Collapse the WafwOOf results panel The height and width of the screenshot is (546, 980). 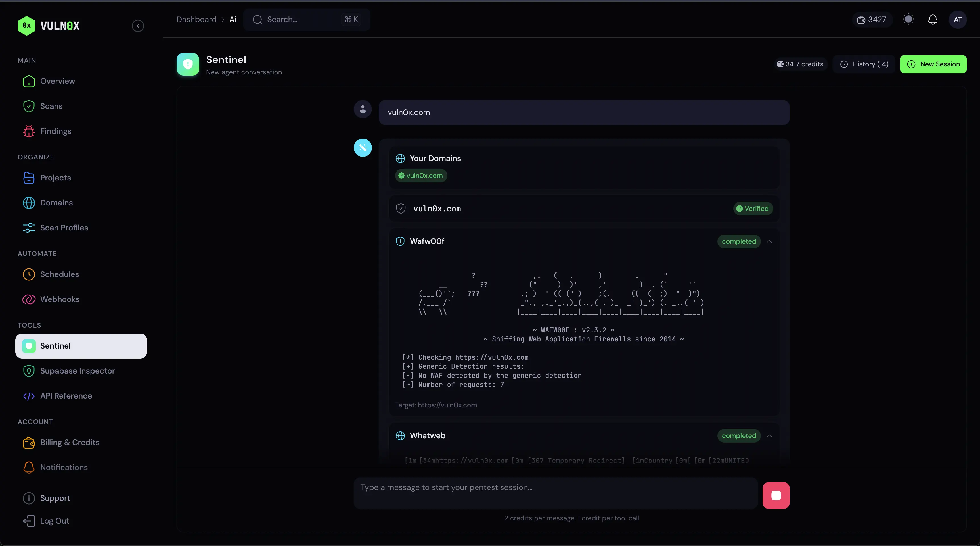pos(770,241)
